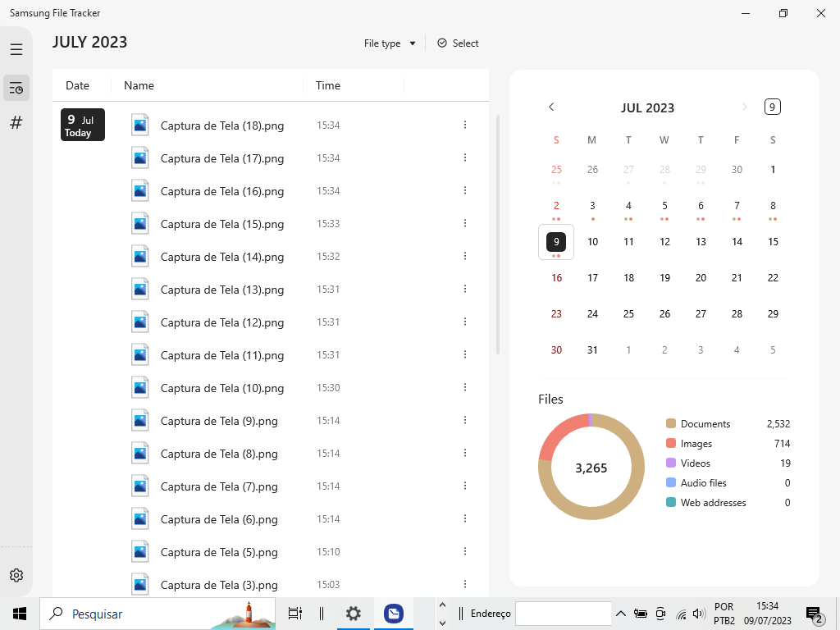Open file Captura de Tela (12).png
This screenshot has width=840, height=630.
[x=222, y=323]
